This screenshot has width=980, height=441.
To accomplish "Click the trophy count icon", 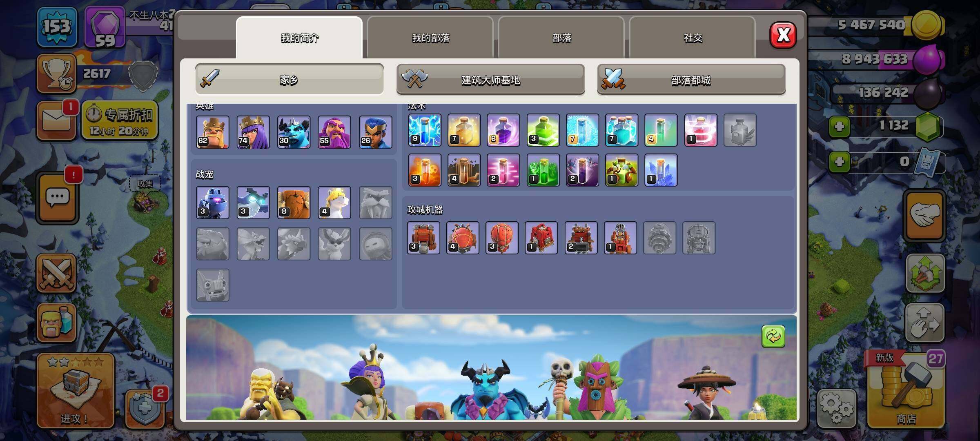I will [x=56, y=73].
